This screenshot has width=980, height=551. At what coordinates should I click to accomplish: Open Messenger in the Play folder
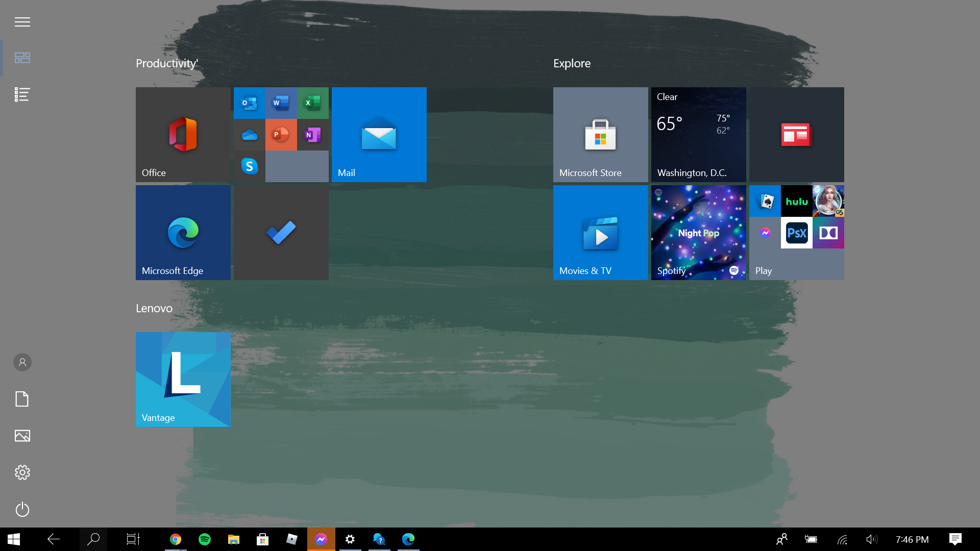tap(765, 233)
